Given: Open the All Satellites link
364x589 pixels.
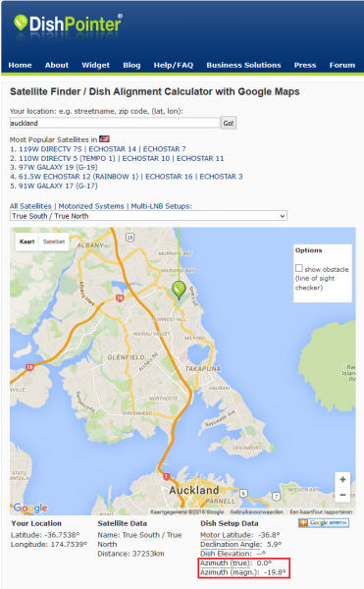Looking at the screenshot, I should (x=30, y=206).
